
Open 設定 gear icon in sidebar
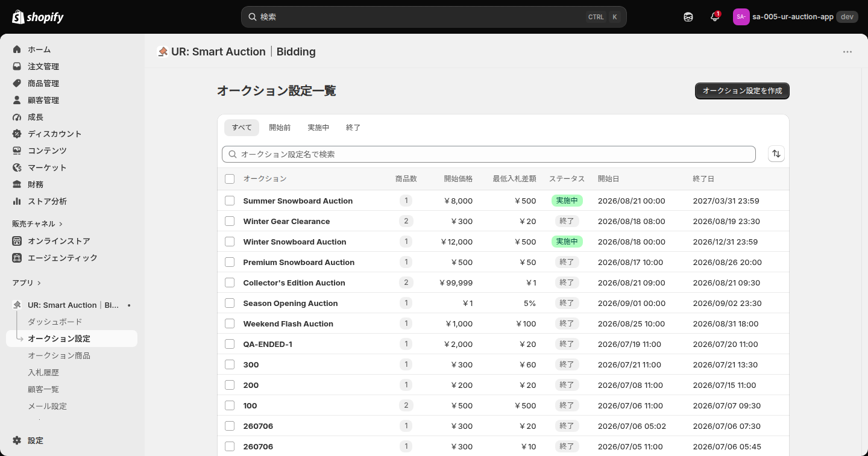click(17, 440)
